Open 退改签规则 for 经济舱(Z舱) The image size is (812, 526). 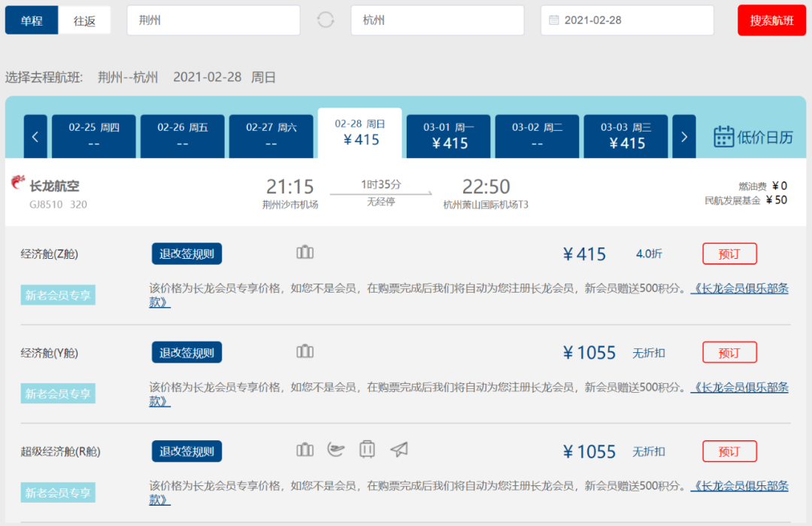pos(186,254)
